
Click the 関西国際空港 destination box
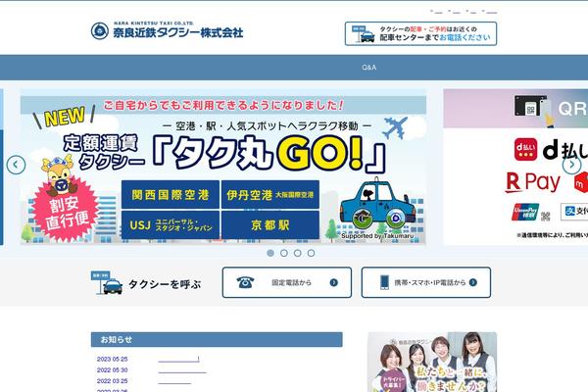[x=171, y=195]
